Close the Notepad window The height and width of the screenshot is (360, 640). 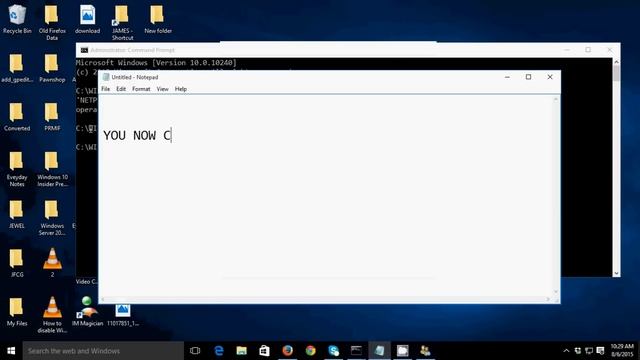(550, 77)
